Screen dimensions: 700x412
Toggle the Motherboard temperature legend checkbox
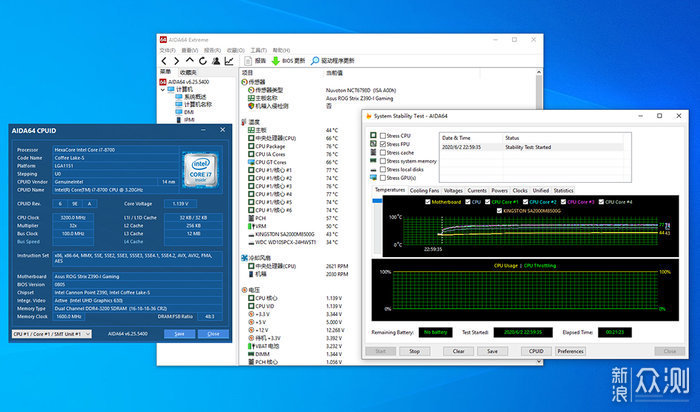pyautogui.click(x=427, y=202)
